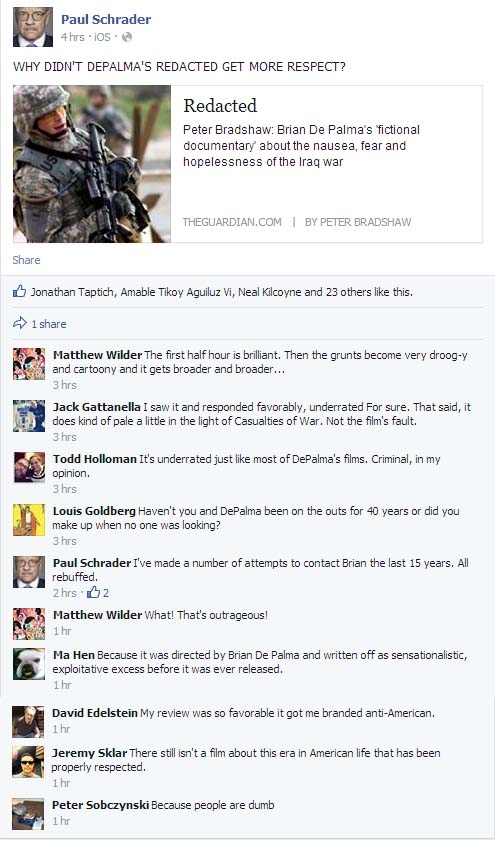Open Jack Gattanella's comment avatar
Viewport: 495px width, 841px height.
(29, 416)
